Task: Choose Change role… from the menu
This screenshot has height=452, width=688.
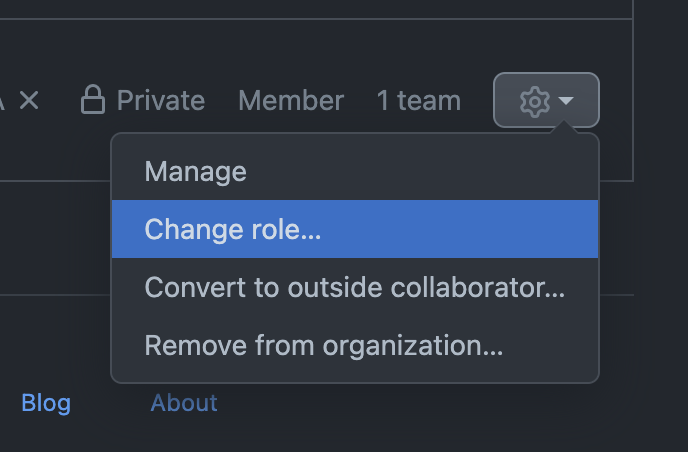Action: click(x=355, y=229)
